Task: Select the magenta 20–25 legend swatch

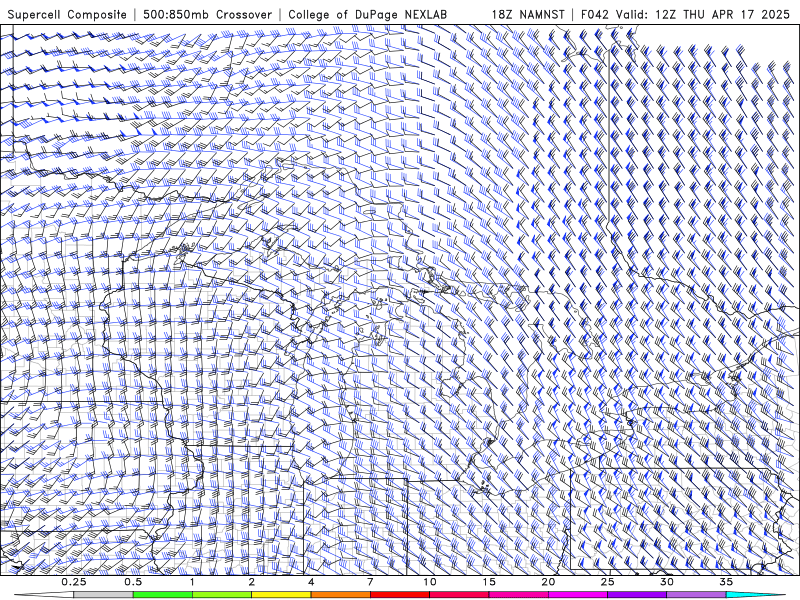Action: coord(578,595)
